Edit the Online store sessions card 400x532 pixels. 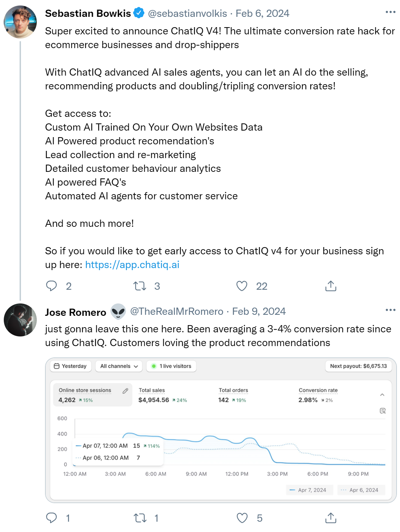(125, 391)
